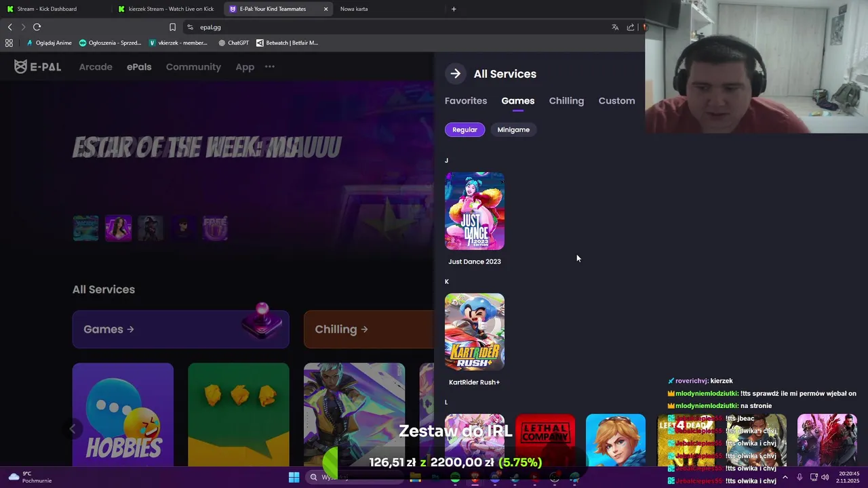Click the KartRider Rush+ label
This screenshot has width=868, height=488.
tap(475, 382)
